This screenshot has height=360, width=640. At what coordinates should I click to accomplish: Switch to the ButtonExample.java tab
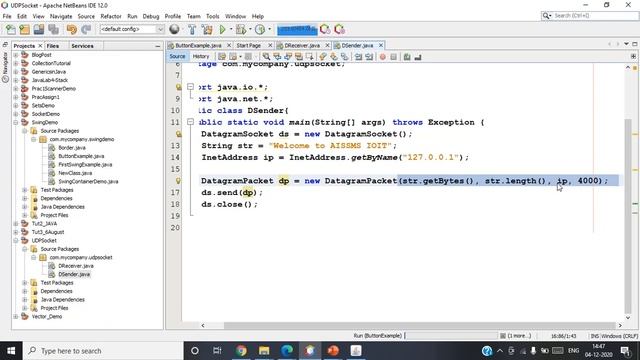[x=198, y=45]
